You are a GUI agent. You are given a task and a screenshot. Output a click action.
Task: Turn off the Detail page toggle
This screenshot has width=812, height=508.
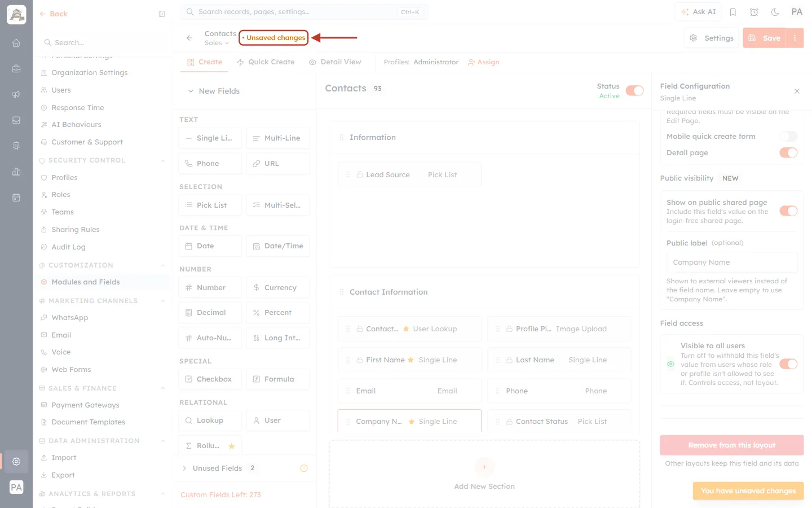point(788,152)
